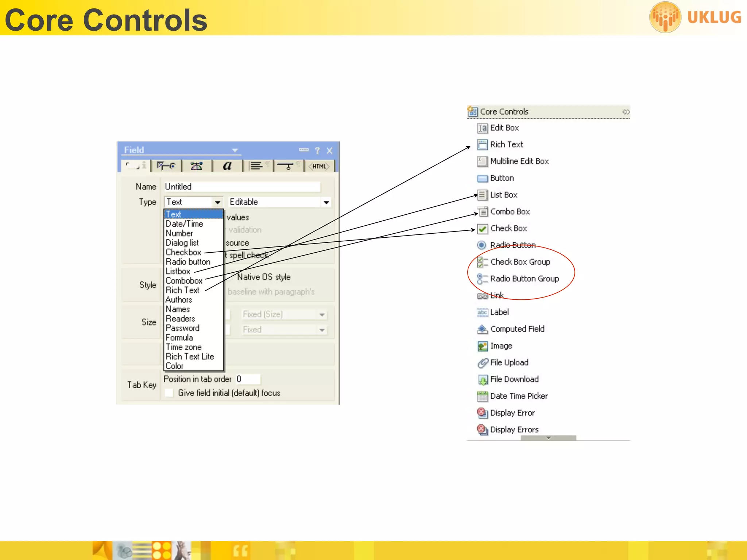The height and width of the screenshot is (560, 747).
Task: Open the Editable dropdown arrow
Action: click(x=326, y=202)
